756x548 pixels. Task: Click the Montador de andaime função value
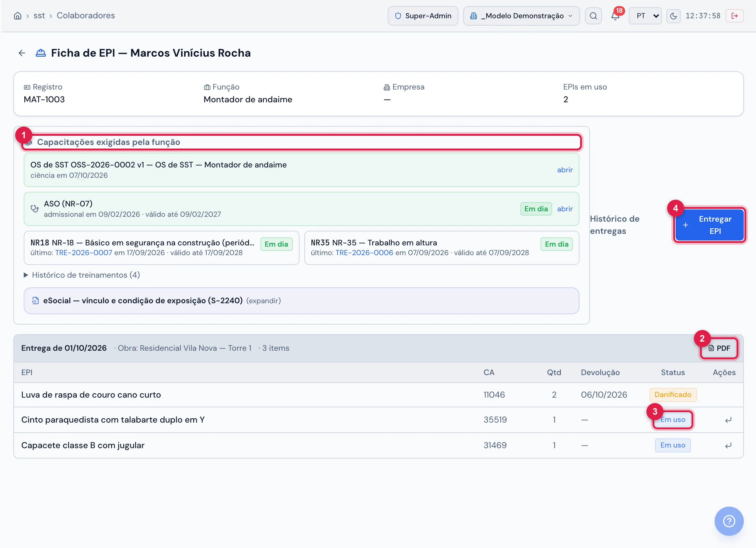pyautogui.click(x=248, y=99)
